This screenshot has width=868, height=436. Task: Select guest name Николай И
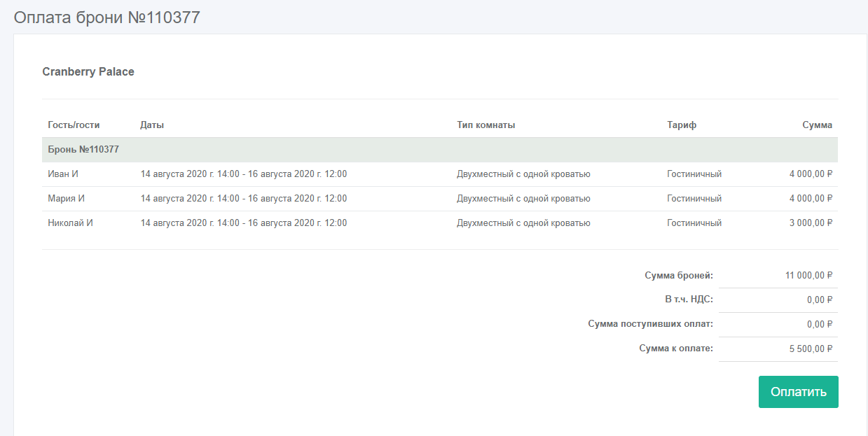click(70, 223)
